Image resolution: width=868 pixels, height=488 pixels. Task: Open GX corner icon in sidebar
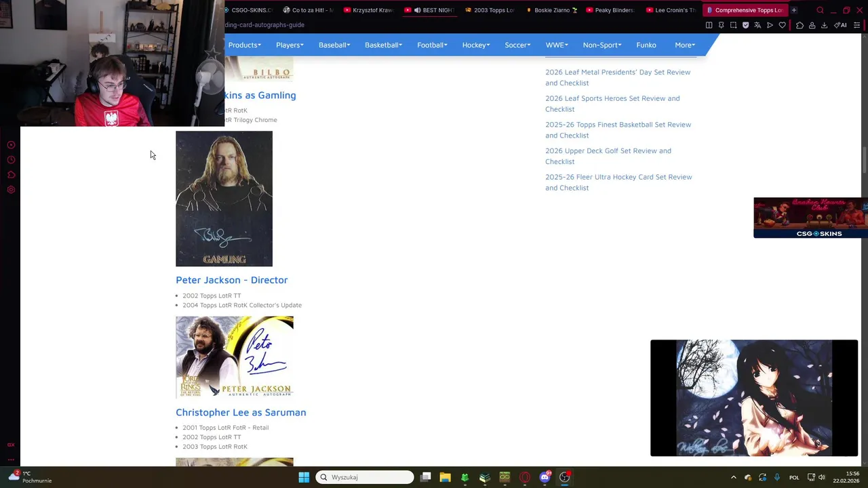click(11, 445)
